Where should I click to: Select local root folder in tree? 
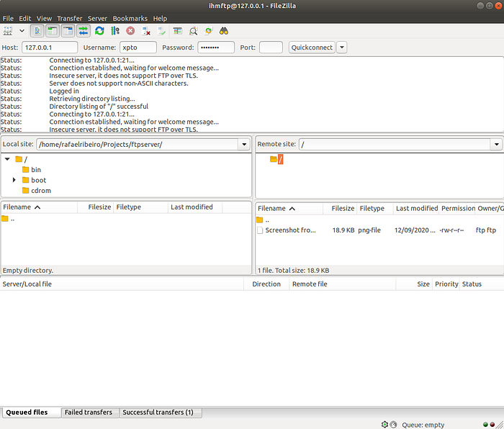point(22,159)
